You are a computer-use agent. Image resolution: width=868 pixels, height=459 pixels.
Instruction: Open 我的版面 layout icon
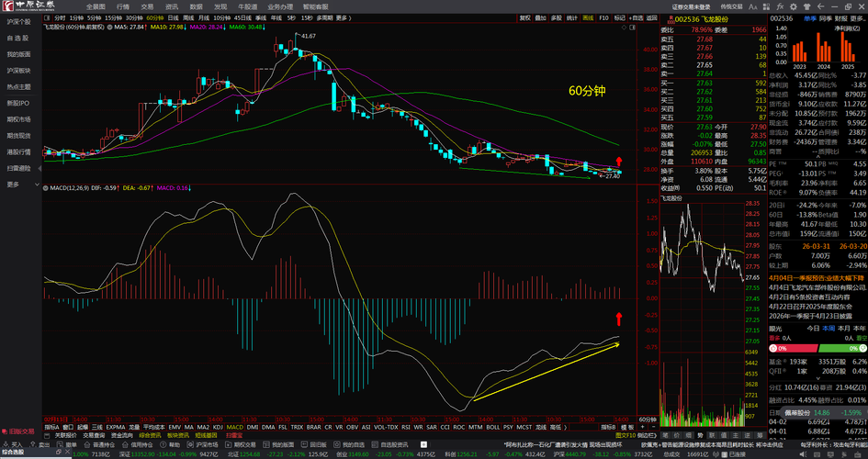(266, 444)
